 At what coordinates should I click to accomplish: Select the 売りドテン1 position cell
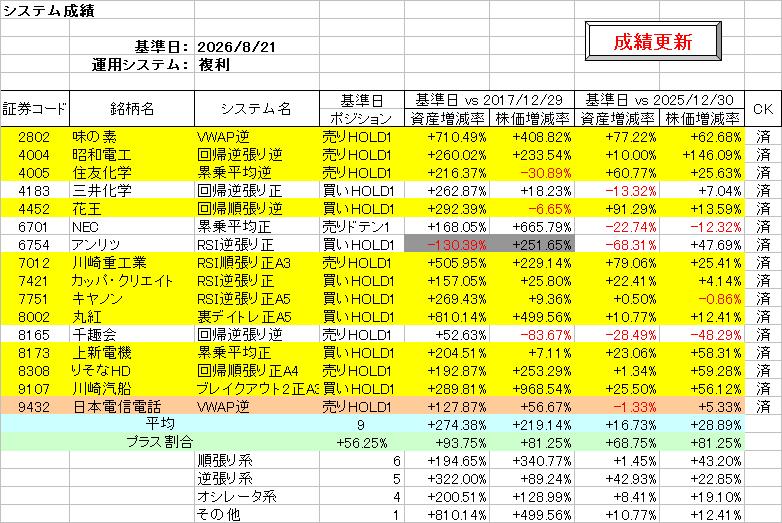pos(362,227)
